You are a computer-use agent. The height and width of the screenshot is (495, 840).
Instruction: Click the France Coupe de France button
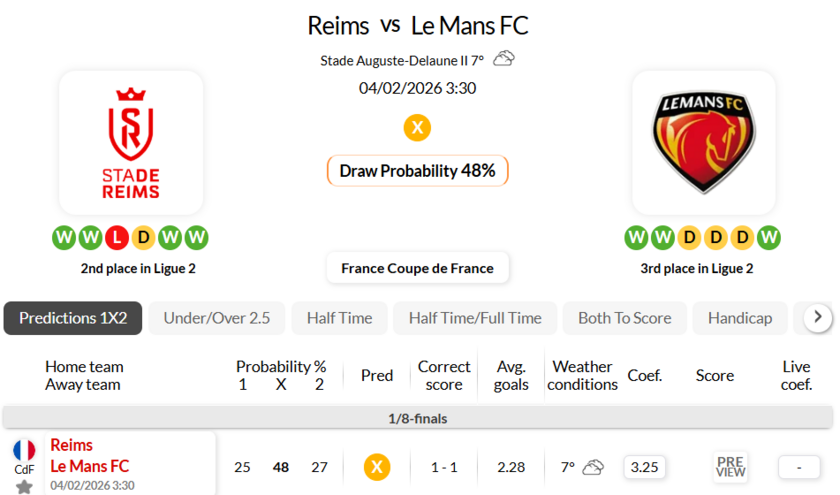pos(417,268)
